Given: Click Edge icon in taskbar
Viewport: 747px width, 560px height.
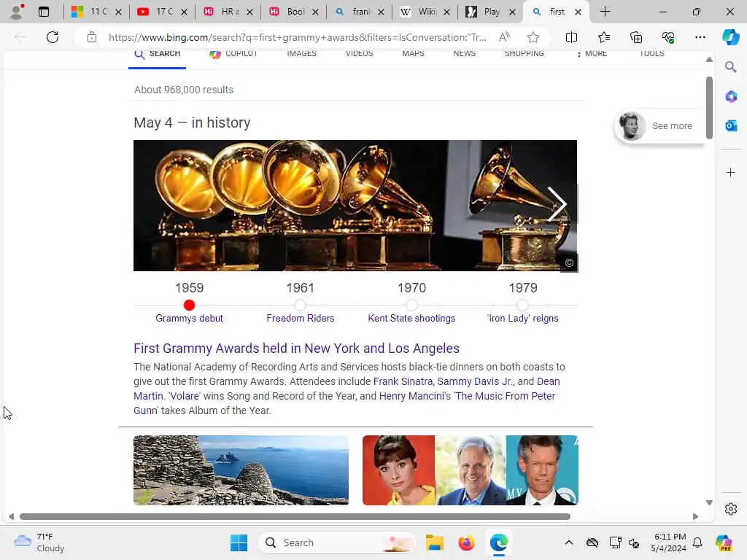Looking at the screenshot, I should (498, 542).
